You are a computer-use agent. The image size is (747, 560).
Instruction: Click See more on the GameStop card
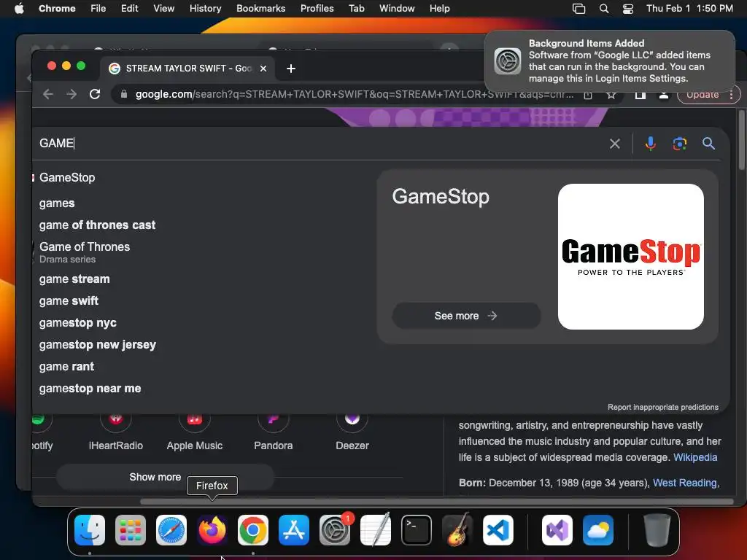coord(466,316)
